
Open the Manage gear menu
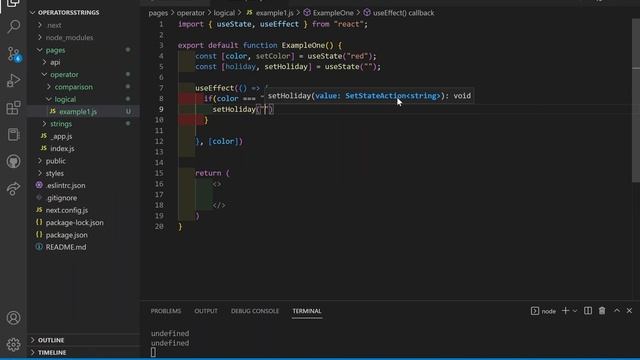point(13,344)
